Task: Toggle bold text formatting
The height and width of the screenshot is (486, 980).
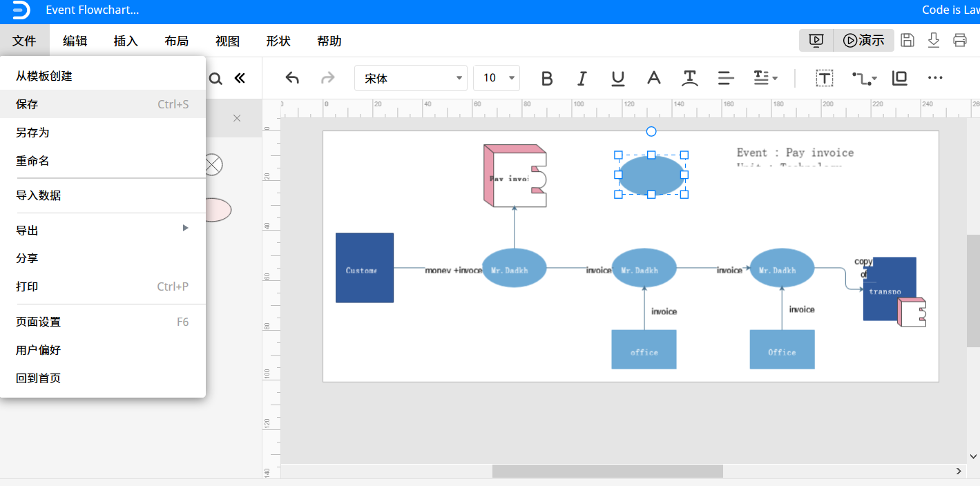Action: point(547,79)
